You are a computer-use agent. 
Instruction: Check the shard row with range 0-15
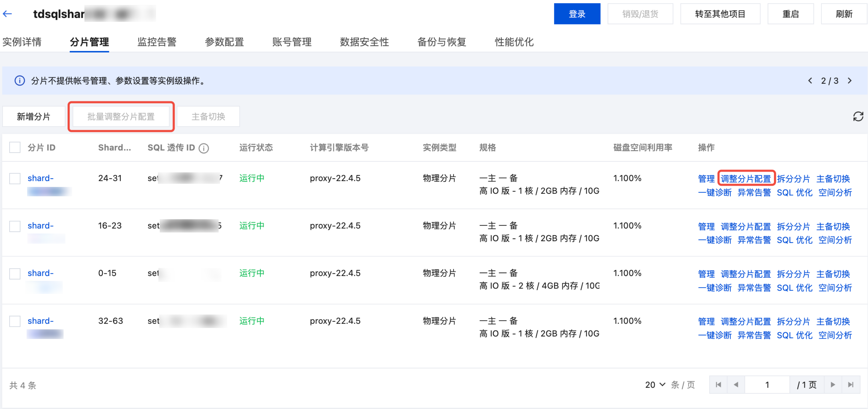tap(15, 274)
